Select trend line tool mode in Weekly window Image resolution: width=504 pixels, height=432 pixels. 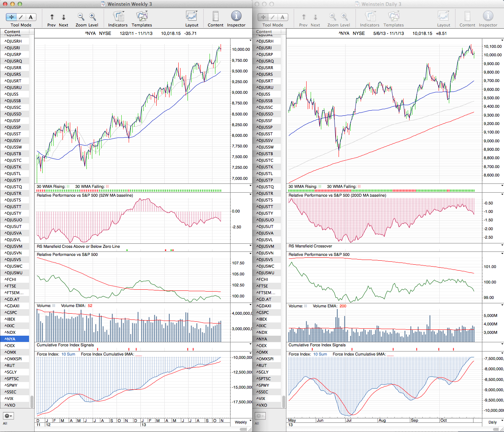pyautogui.click(x=21, y=17)
